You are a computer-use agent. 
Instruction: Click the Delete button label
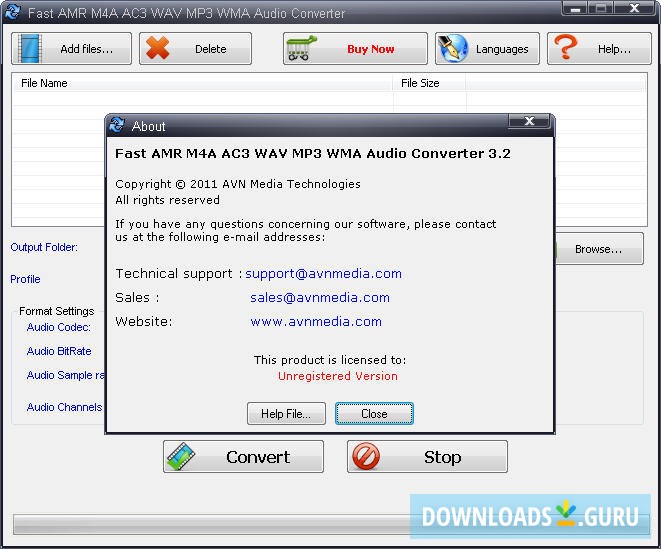[x=210, y=49]
